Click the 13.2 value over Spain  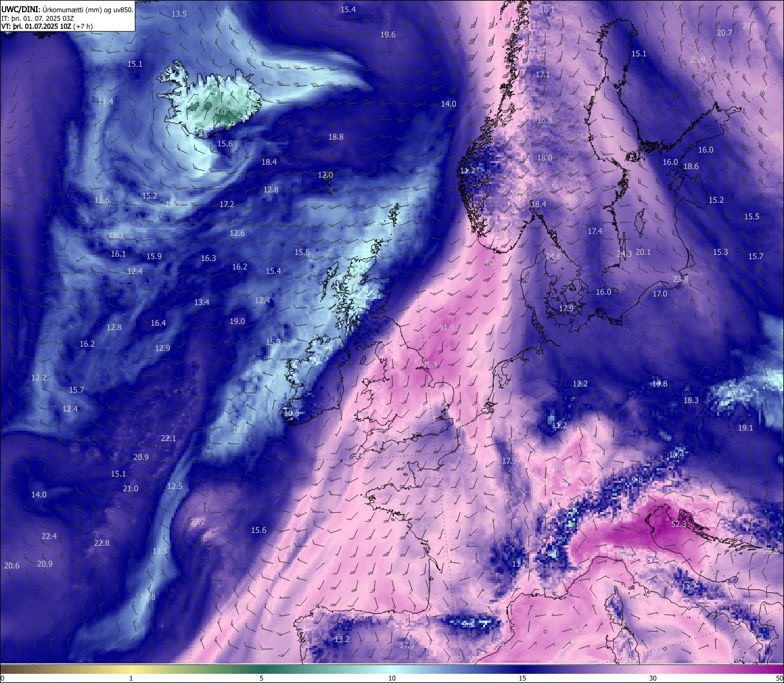[342, 640]
